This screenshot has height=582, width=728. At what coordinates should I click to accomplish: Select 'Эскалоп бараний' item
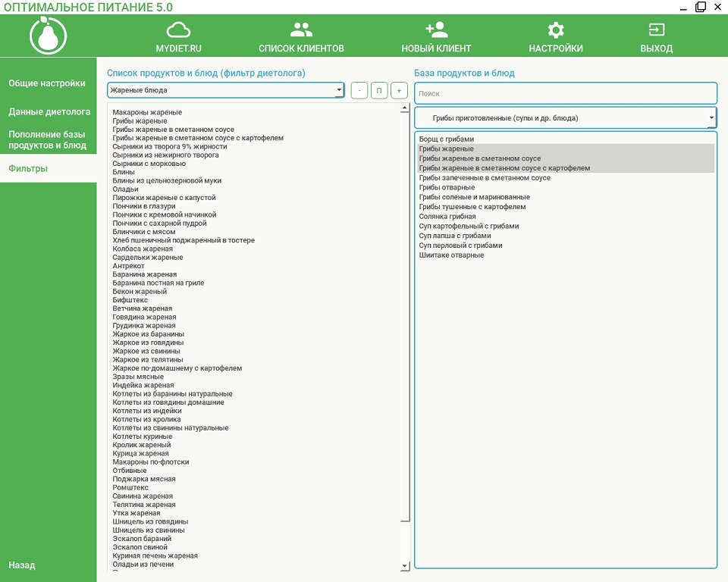pyautogui.click(x=142, y=538)
